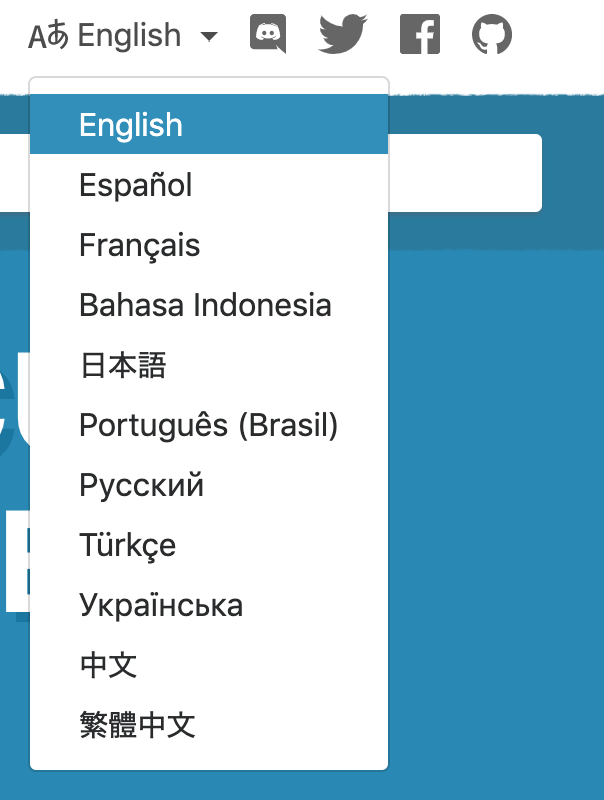Open GitHub via the octocat icon

coord(491,35)
